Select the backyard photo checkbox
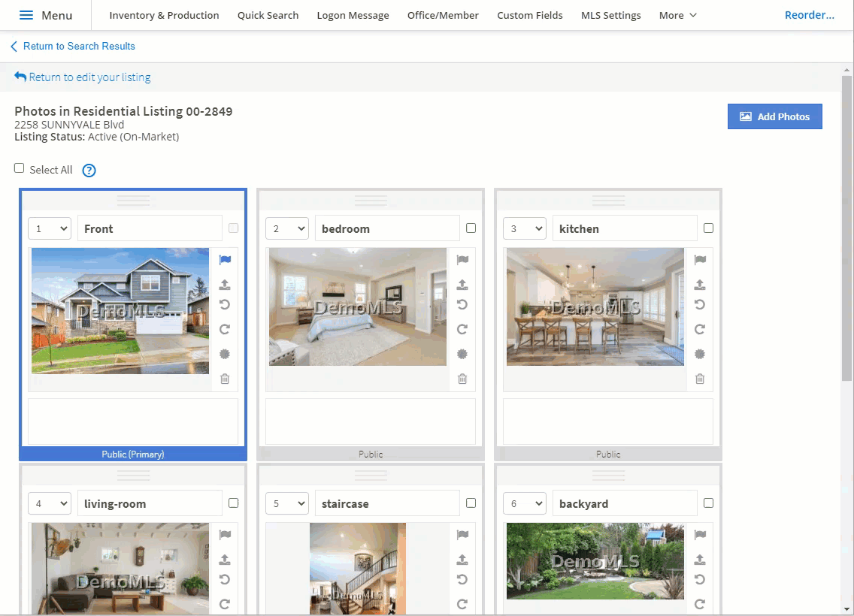This screenshot has height=616, width=854. click(709, 503)
